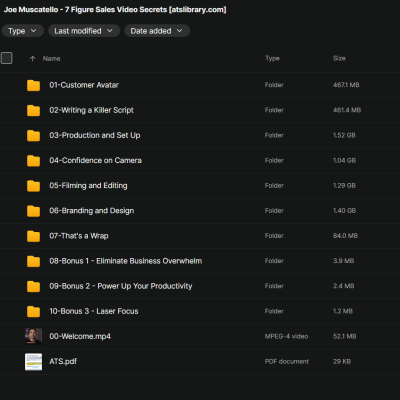Open the Last modified filter dropdown
400x400 pixels.
[x=84, y=31]
